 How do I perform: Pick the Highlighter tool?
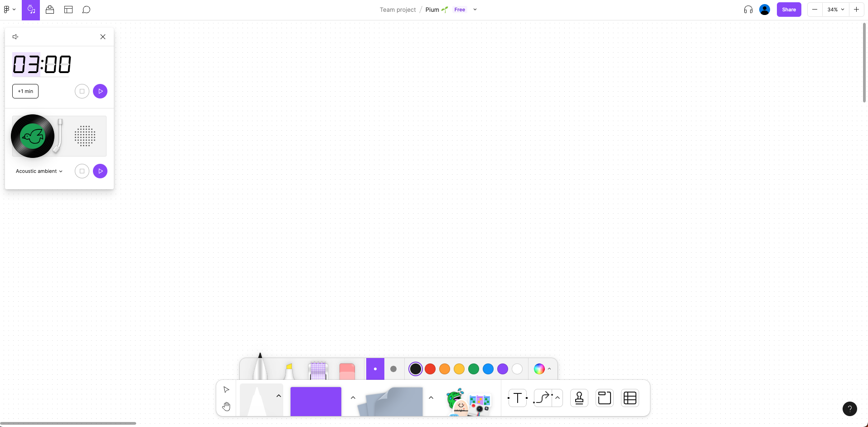289,370
